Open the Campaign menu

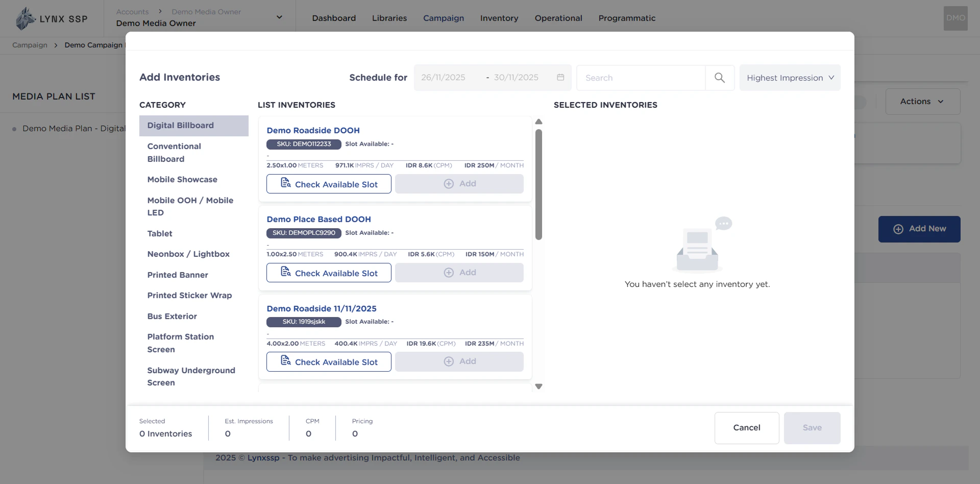click(x=444, y=18)
